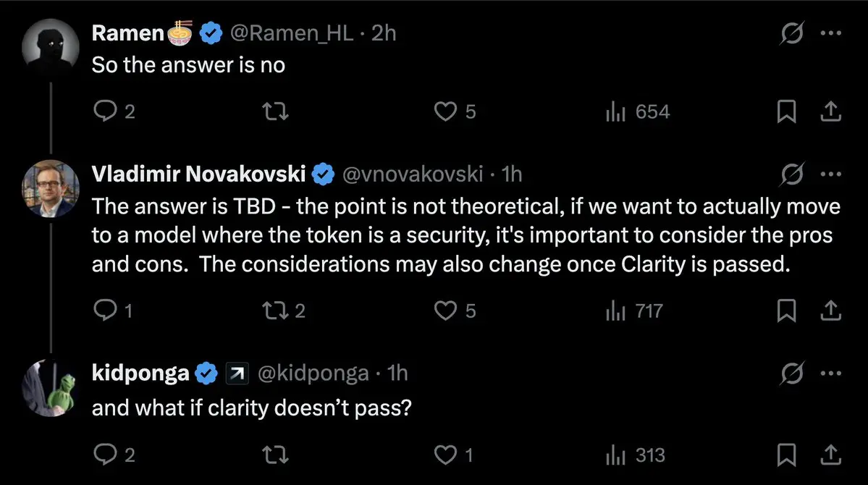868x485 pixels.
Task: View analytics for kidponga's tweet showing 313
Action: 636,455
